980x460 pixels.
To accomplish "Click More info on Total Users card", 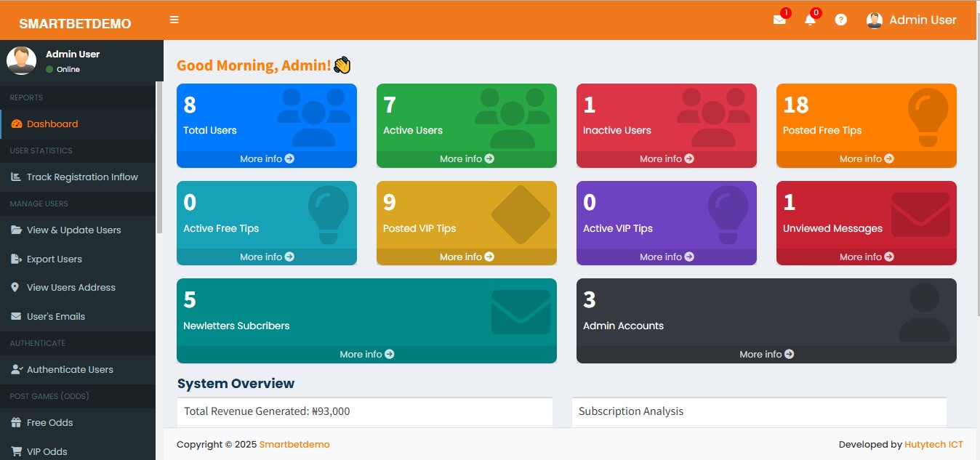I will [267, 159].
